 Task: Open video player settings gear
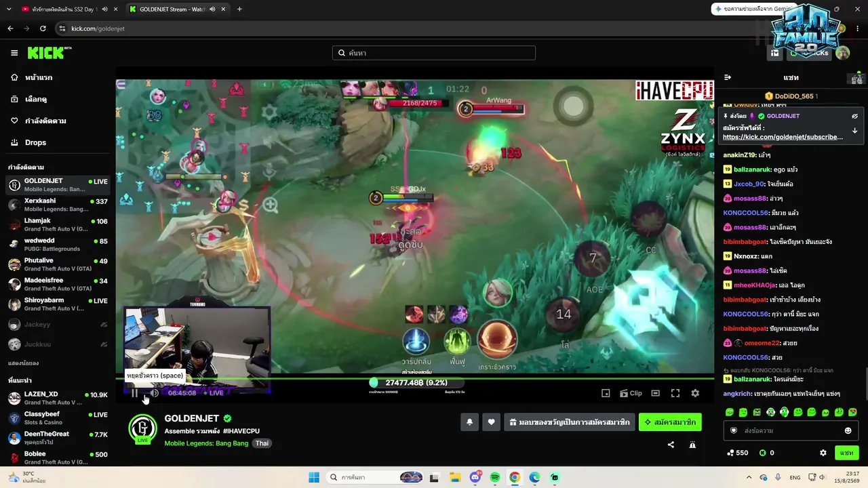(695, 393)
